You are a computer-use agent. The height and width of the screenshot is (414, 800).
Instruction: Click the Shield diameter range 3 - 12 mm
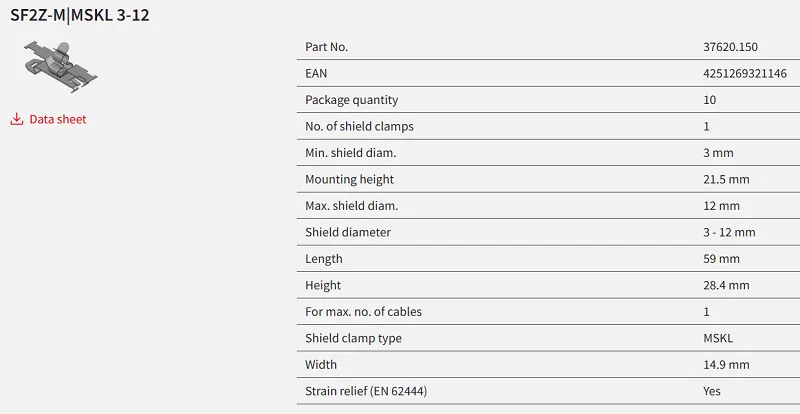click(x=729, y=233)
